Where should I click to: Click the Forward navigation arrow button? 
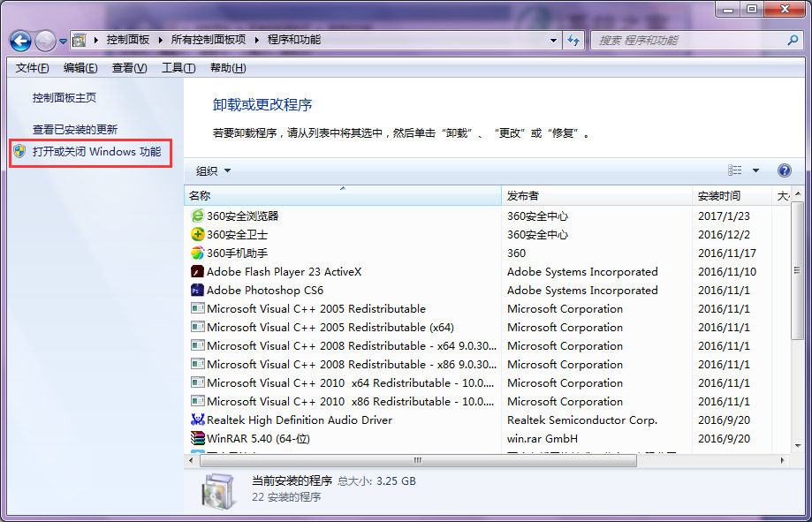[x=46, y=41]
